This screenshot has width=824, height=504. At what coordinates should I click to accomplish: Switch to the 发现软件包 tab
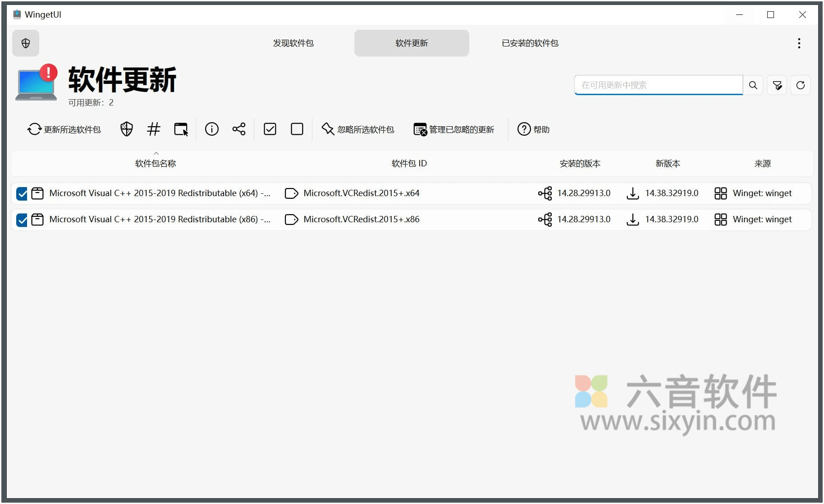[x=293, y=43]
